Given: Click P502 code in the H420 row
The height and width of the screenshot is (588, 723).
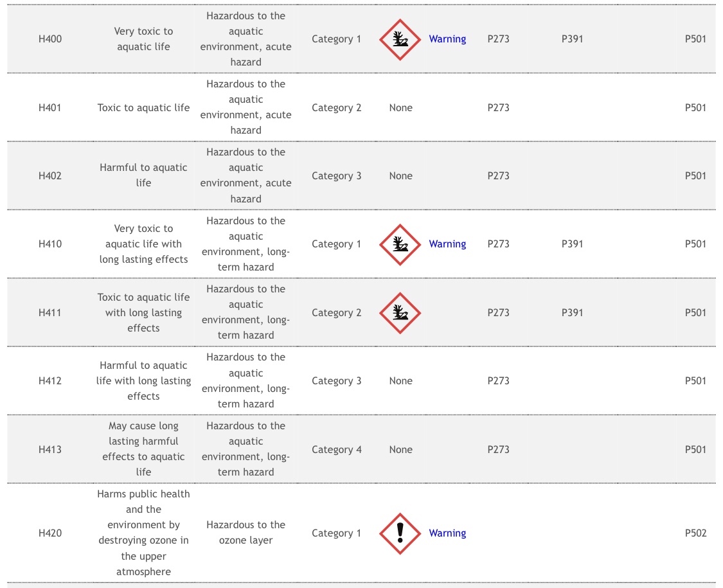Looking at the screenshot, I should (x=695, y=533).
